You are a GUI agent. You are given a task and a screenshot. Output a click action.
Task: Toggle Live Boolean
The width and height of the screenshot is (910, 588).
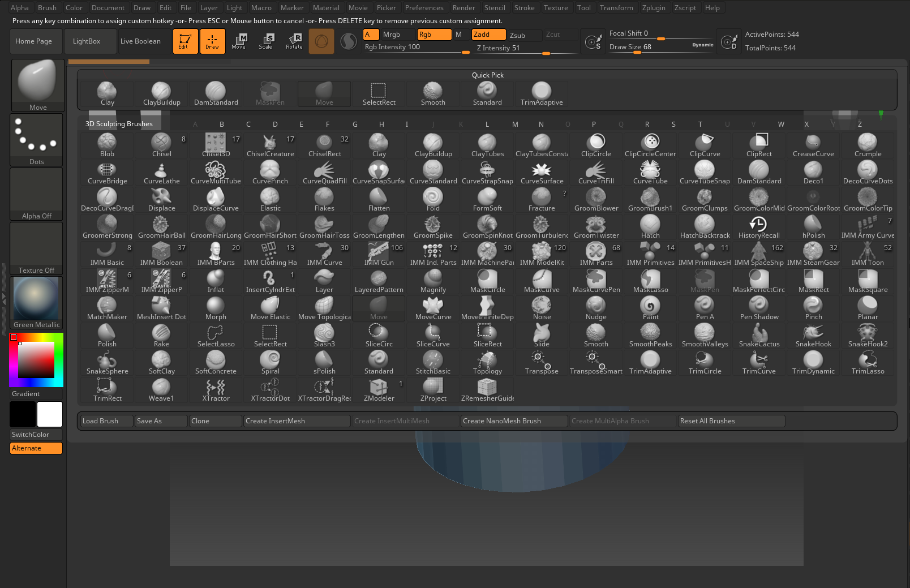pyautogui.click(x=144, y=41)
